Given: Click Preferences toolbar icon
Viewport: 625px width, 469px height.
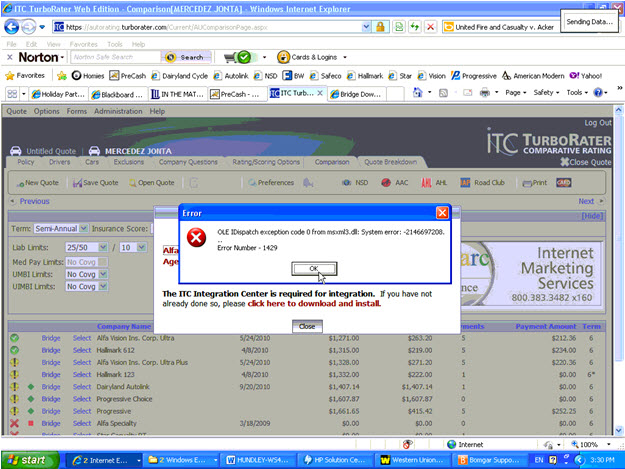Looking at the screenshot, I should pos(271,183).
